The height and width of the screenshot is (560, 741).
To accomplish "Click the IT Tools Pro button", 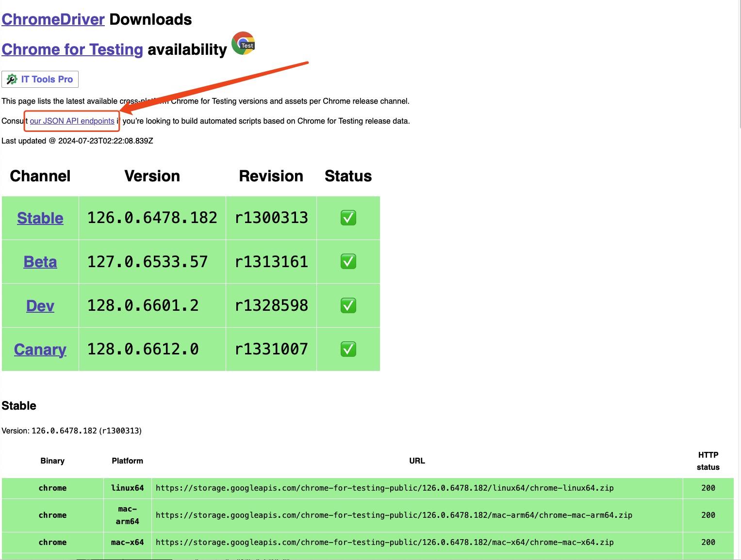I will click(x=40, y=80).
